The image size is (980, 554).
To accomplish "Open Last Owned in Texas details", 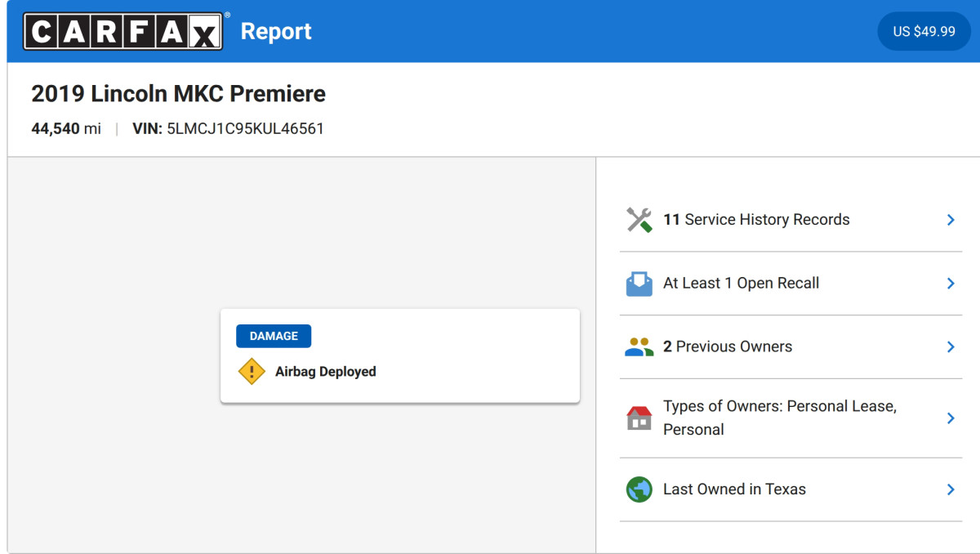I will click(x=791, y=489).
